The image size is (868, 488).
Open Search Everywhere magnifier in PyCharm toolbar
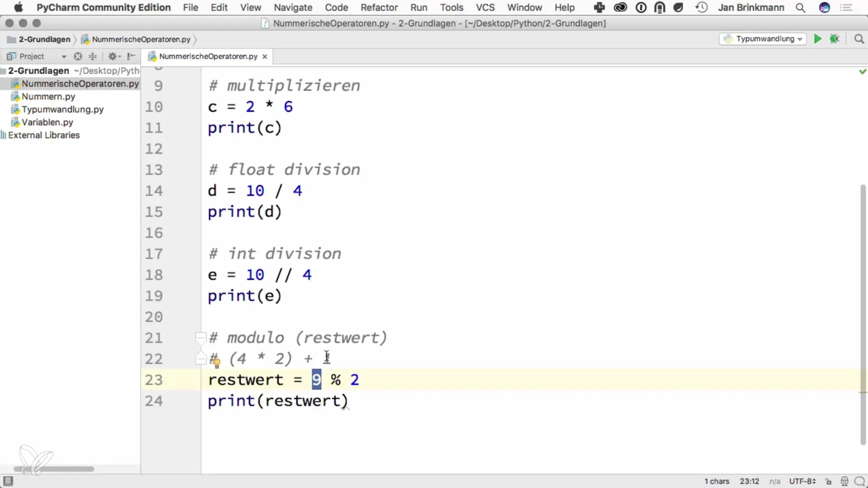point(859,39)
